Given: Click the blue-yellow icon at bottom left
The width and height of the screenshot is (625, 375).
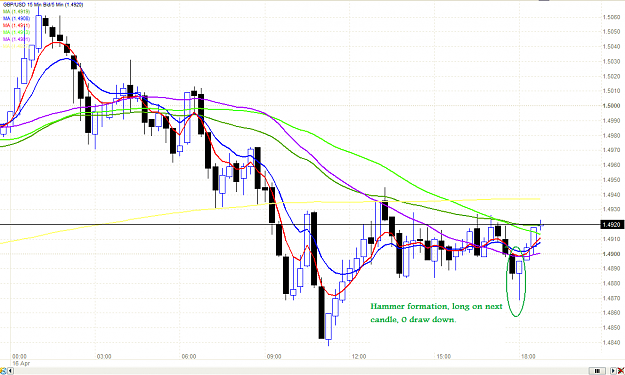Looking at the screenshot, I should [x=3, y=371].
